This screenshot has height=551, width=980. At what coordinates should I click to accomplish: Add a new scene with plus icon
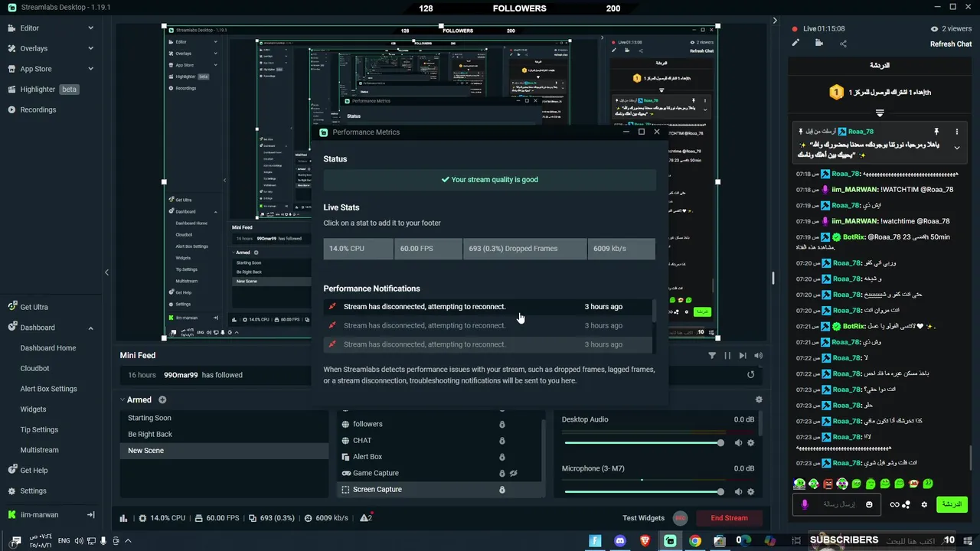click(162, 399)
